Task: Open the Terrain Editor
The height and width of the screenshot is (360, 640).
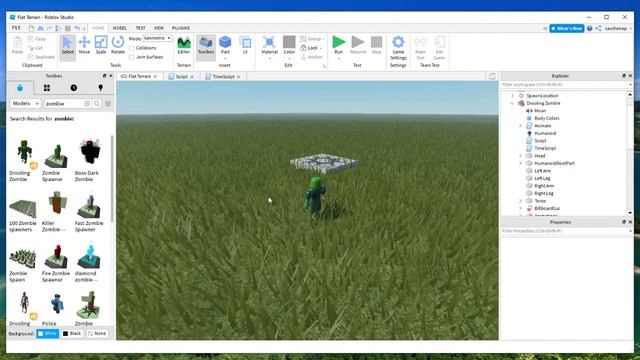Action: (184, 45)
